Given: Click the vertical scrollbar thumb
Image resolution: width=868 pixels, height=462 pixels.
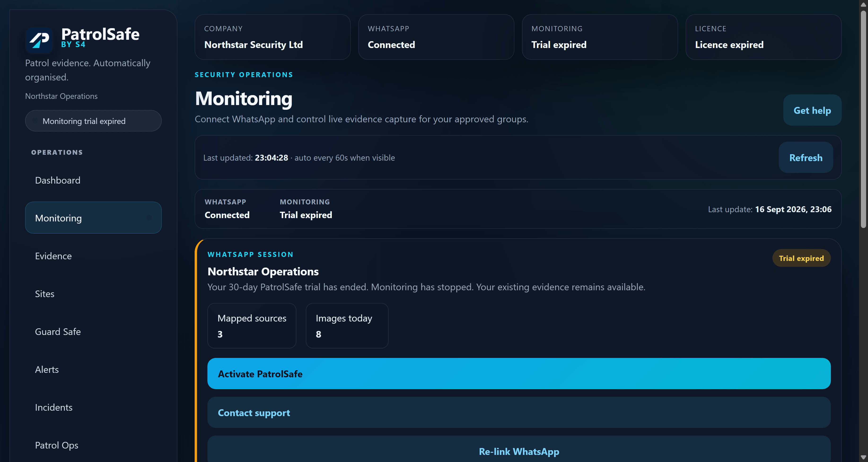Looking at the screenshot, I should (863, 119).
